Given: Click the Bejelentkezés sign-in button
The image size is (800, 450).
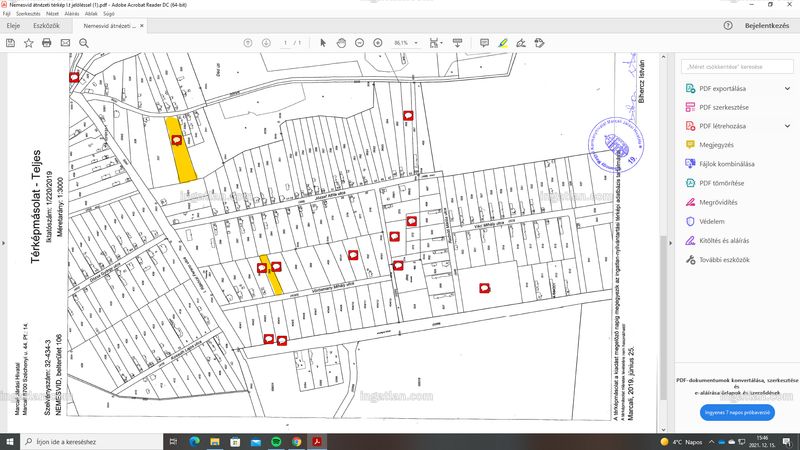Looking at the screenshot, I should point(766,26).
